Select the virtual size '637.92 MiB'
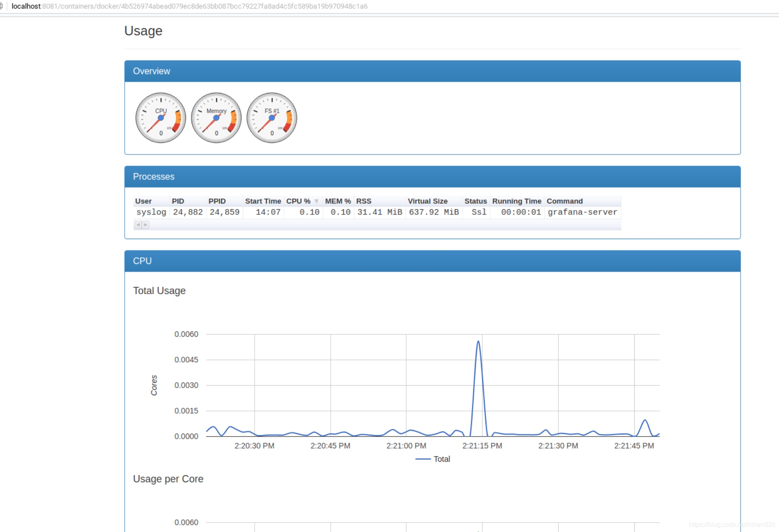Screen dimensions: 779x532 click(434, 212)
